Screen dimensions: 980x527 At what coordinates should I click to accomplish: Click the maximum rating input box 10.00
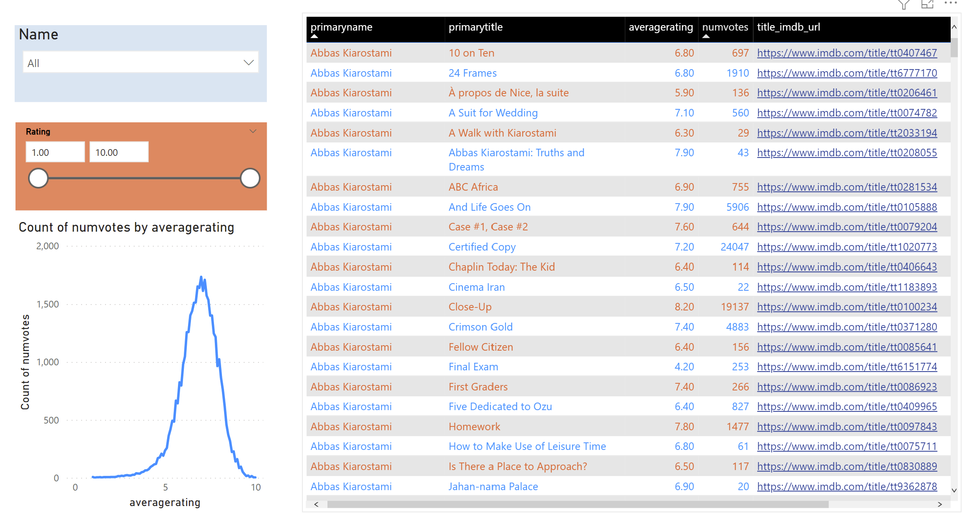tap(119, 152)
